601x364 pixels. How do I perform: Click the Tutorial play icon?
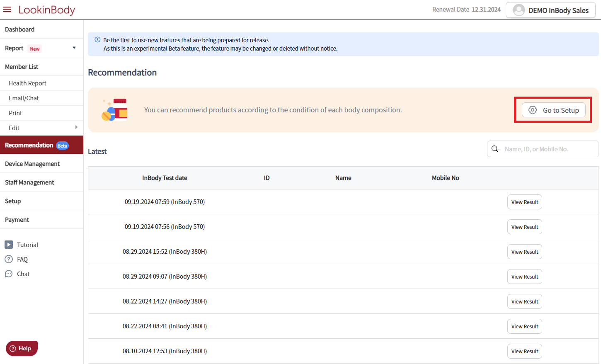(x=9, y=245)
